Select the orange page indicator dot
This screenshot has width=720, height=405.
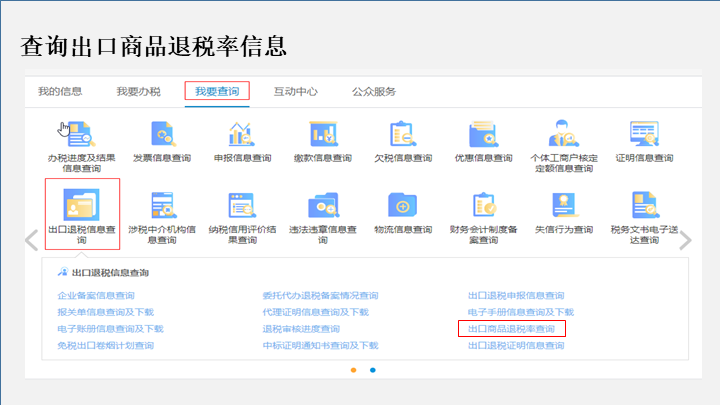(x=354, y=370)
